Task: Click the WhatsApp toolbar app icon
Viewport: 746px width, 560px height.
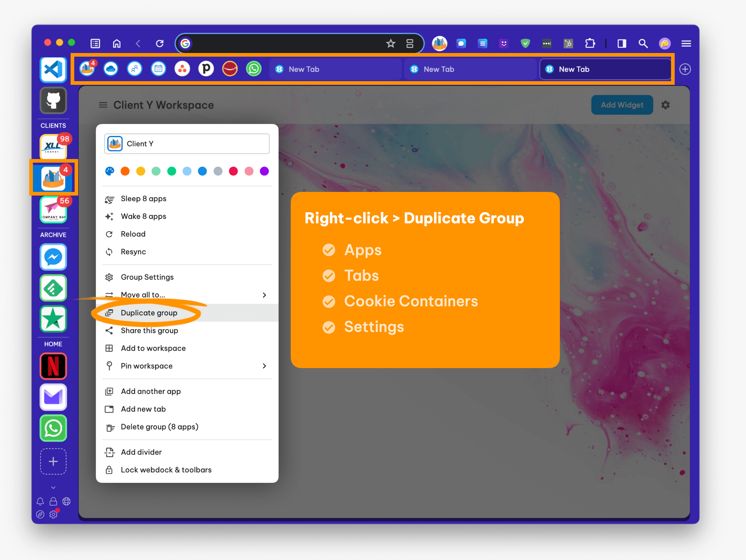Action: tap(253, 69)
